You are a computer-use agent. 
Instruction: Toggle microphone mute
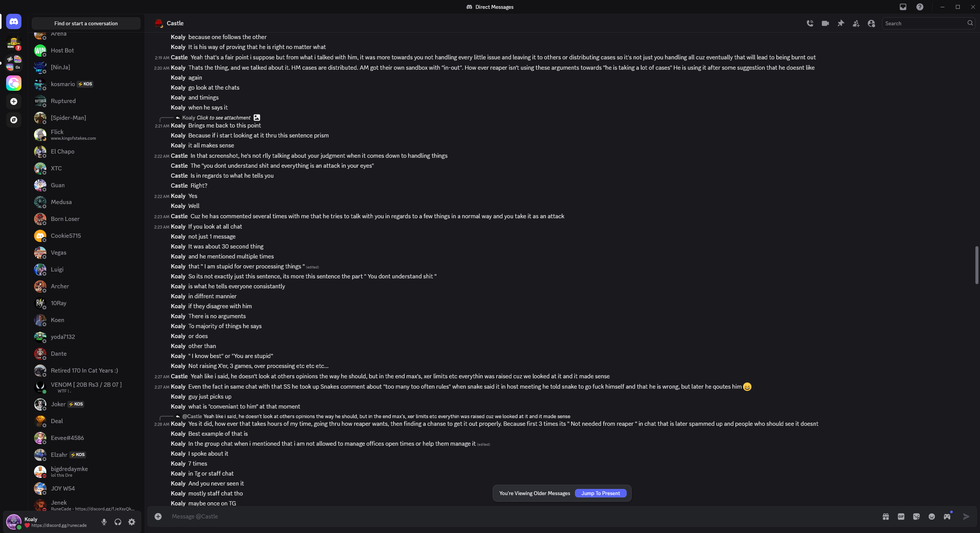point(104,522)
